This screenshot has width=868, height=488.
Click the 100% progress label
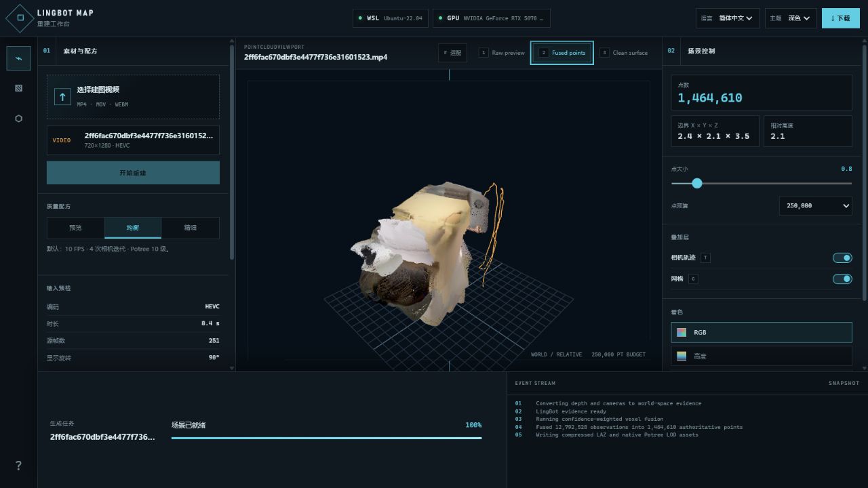tap(473, 425)
